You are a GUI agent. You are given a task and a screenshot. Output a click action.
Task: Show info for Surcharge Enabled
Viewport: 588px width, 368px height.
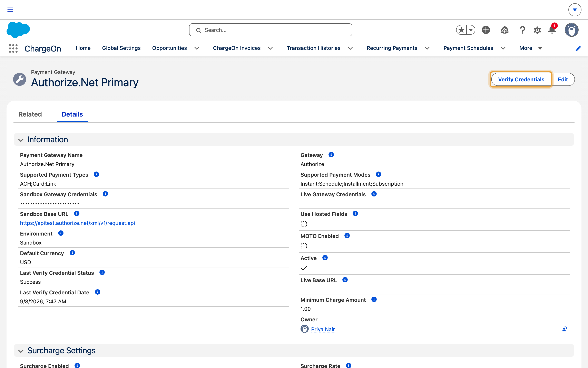click(x=77, y=365)
